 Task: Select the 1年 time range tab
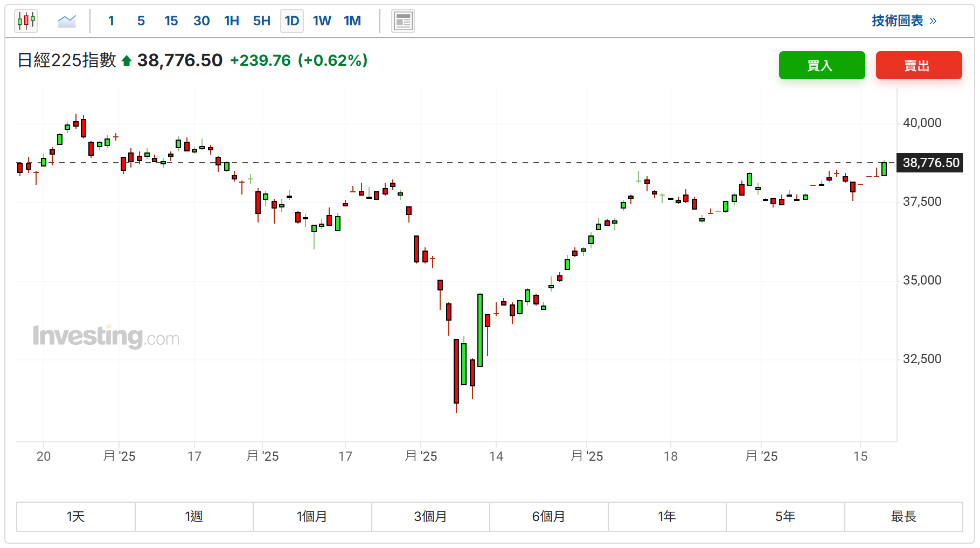[667, 516]
